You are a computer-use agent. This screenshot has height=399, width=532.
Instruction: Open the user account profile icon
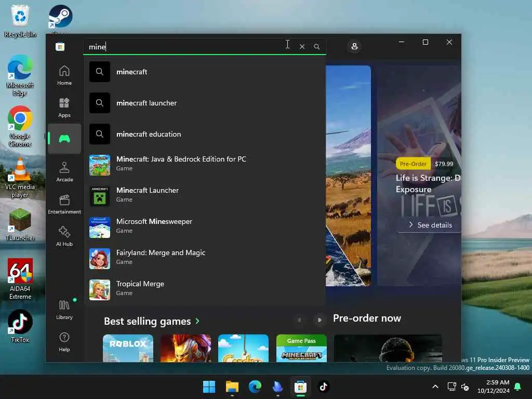tap(354, 46)
